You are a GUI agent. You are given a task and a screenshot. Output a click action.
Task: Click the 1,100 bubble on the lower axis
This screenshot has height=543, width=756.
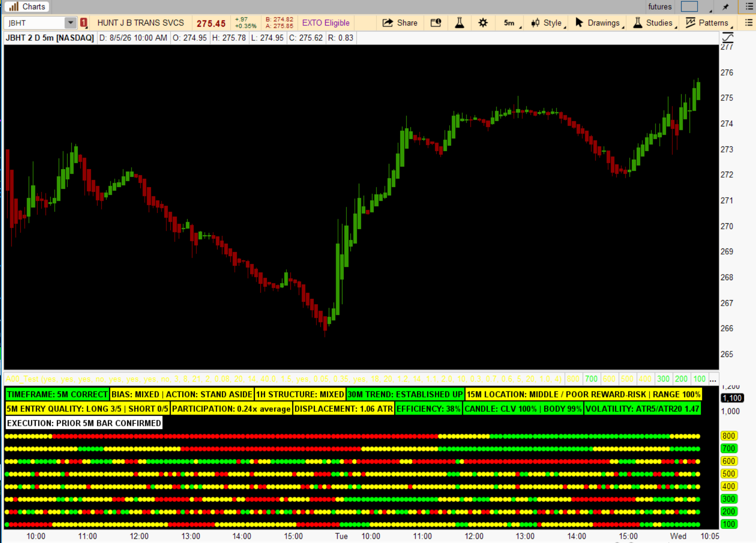point(732,398)
